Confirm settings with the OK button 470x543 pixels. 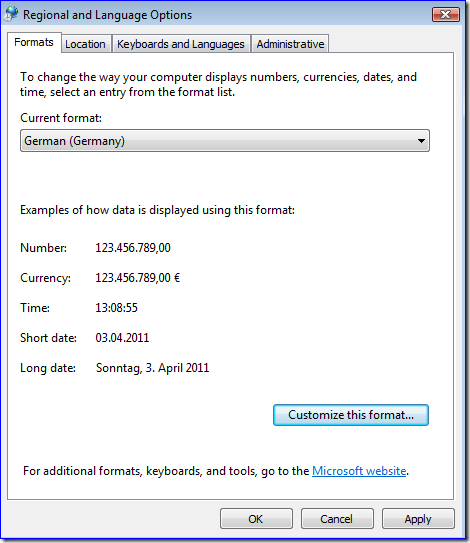[x=256, y=519]
